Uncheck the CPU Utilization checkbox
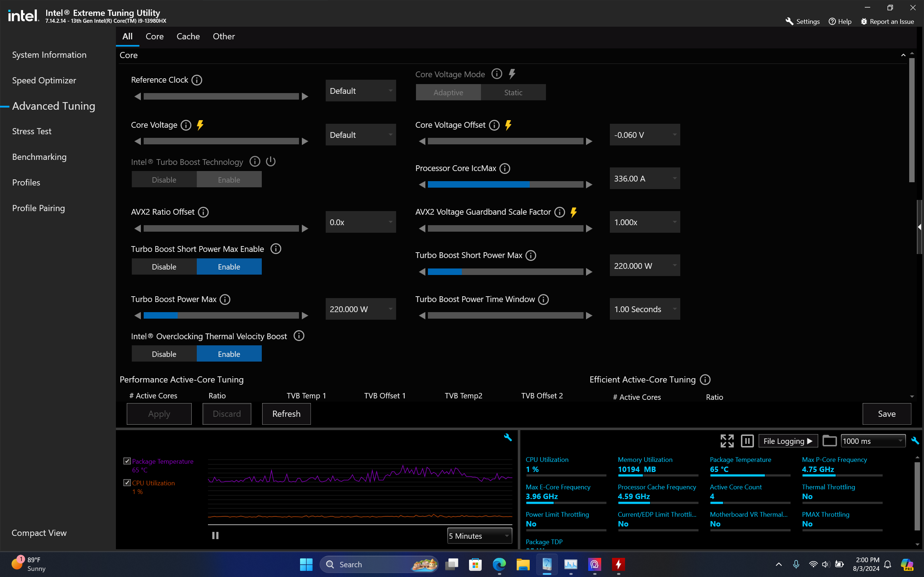This screenshot has width=924, height=577. [x=127, y=483]
